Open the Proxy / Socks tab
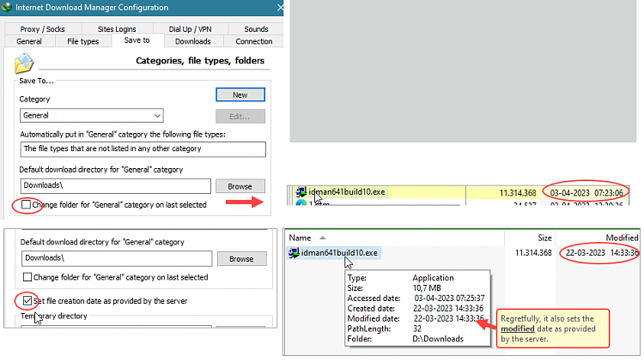The image size is (644, 362). pyautogui.click(x=42, y=29)
